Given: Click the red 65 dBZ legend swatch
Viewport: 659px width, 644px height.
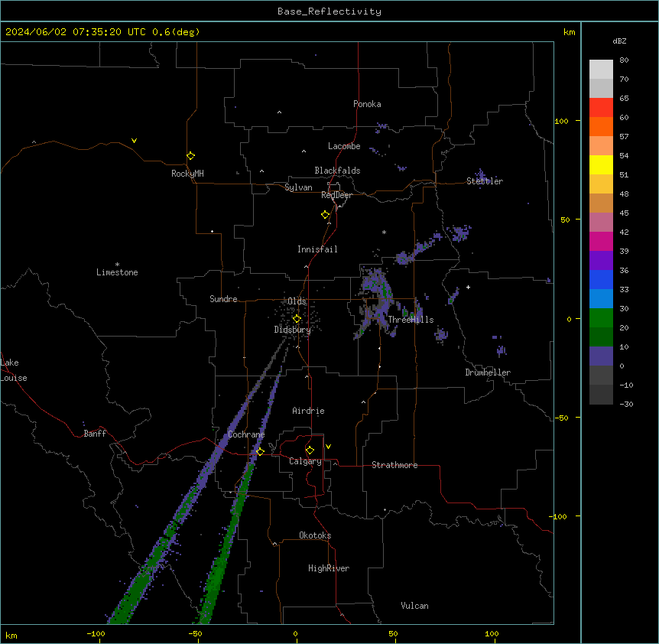Looking at the screenshot, I should coord(601,108).
